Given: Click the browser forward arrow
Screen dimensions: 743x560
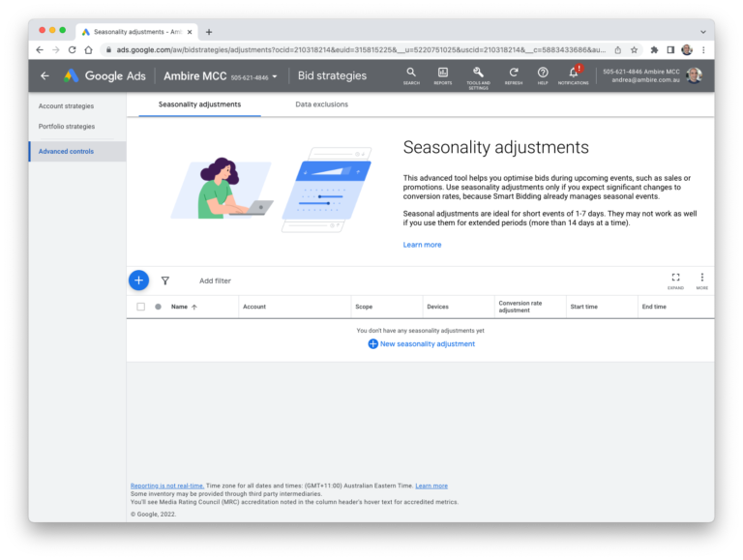Looking at the screenshot, I should 56,49.
